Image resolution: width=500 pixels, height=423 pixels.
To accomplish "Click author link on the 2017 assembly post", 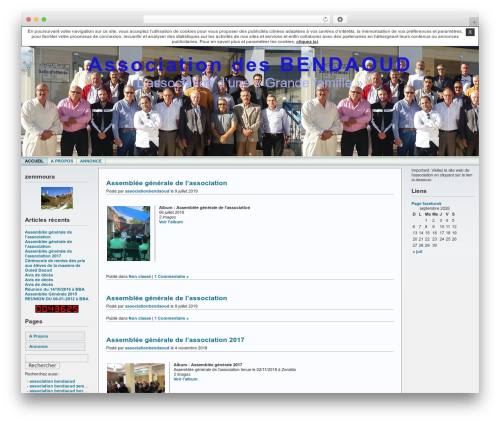I will tap(147, 348).
